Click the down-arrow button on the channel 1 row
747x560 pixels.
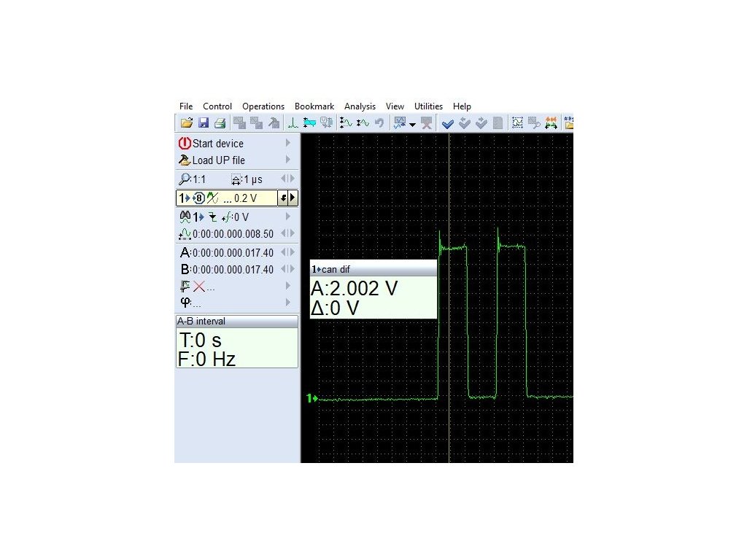[283, 198]
